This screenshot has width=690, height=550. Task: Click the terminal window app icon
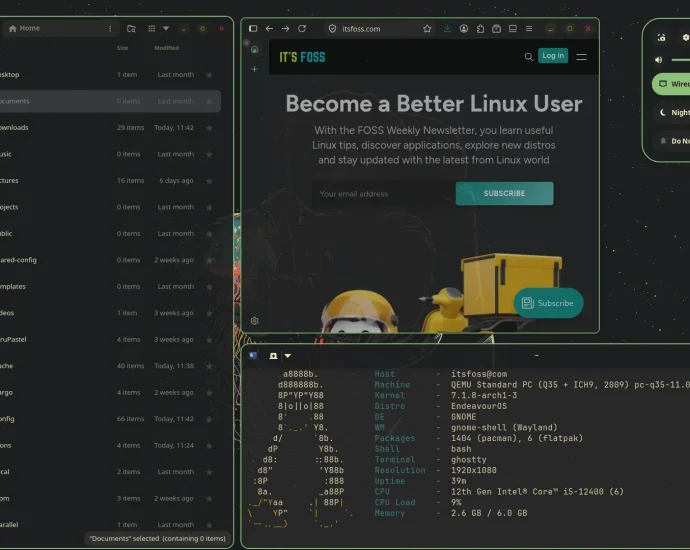click(x=253, y=356)
